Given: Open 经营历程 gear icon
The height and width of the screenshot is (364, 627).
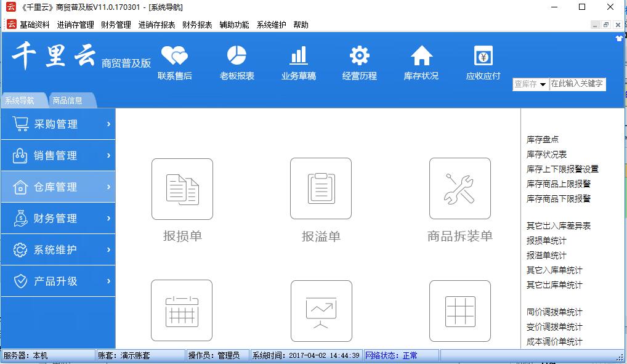Looking at the screenshot, I should 360,55.
